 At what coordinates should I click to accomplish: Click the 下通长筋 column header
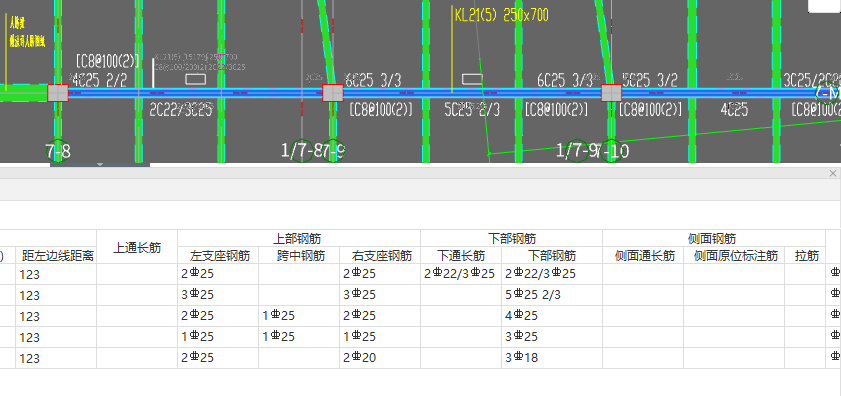pyautogui.click(x=461, y=255)
